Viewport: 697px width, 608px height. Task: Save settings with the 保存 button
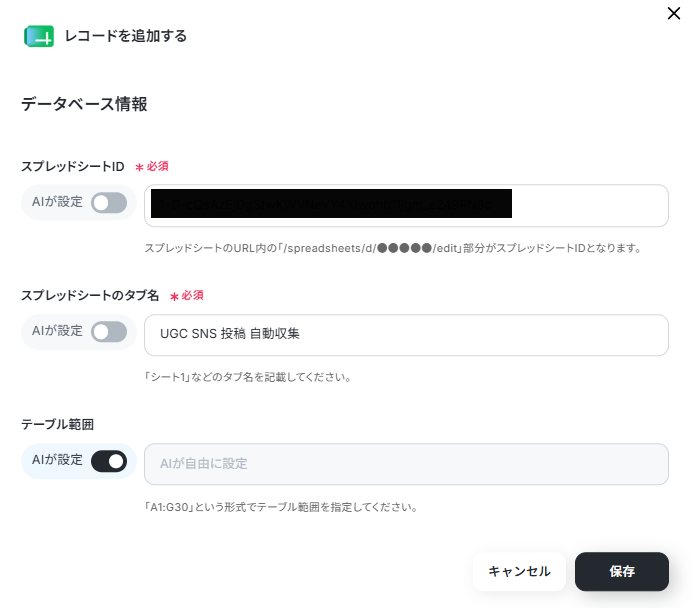coord(622,572)
